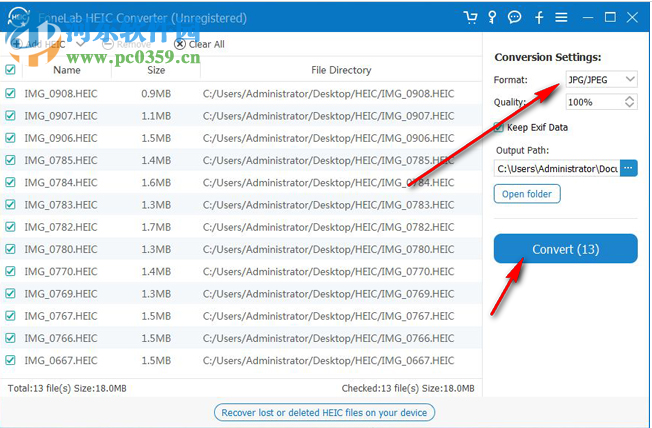Open the Format JPG/JPEG dropdown
This screenshot has width=652, height=428.
click(x=601, y=79)
